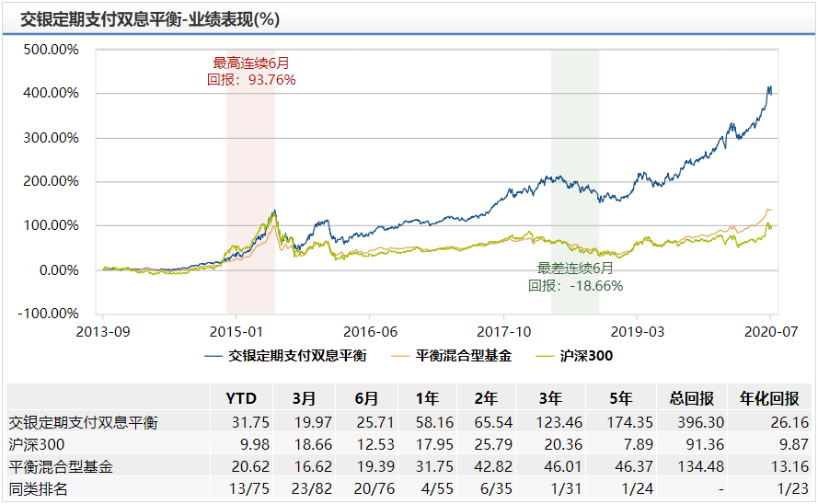Click the YTD column header
The height and width of the screenshot is (504, 818).
[241, 399]
